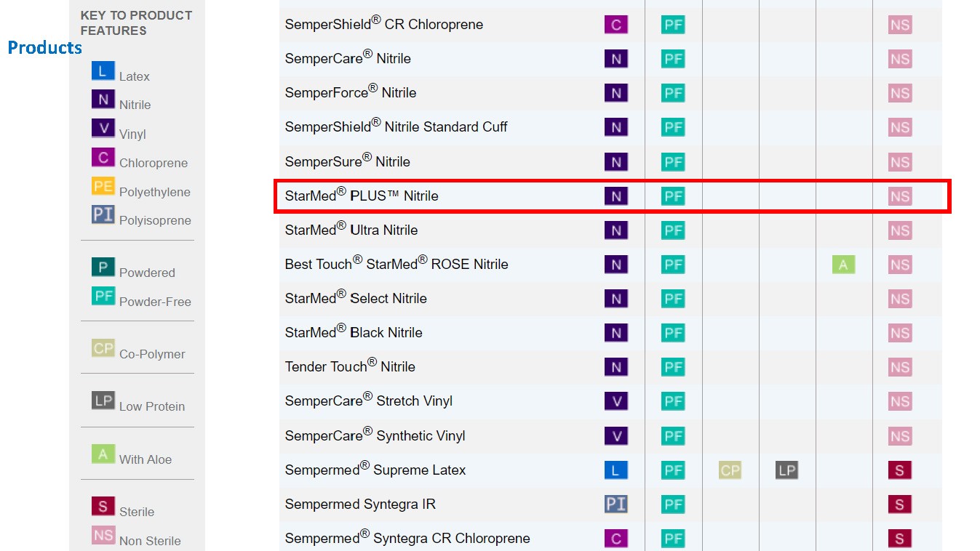Image resolution: width=980 pixels, height=551 pixels.
Task: Open SemperCare Stretch Vinyl product
Action: pyautogui.click(x=369, y=400)
